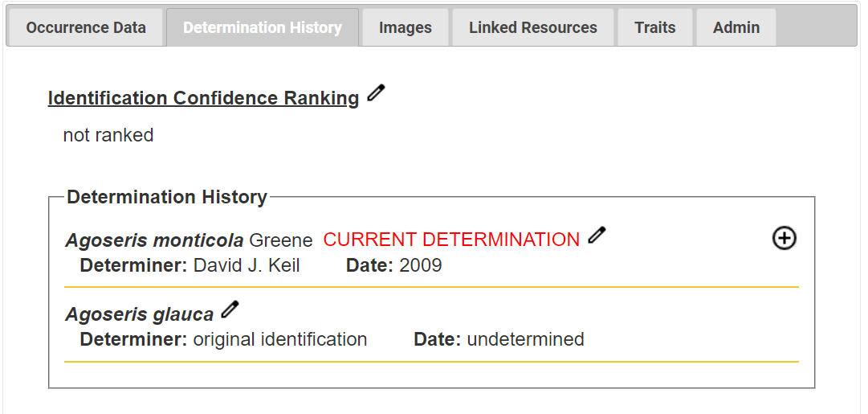Click the Identification Confidence Ranking heading
Viewport: 868px width, 414px height.
(x=204, y=98)
